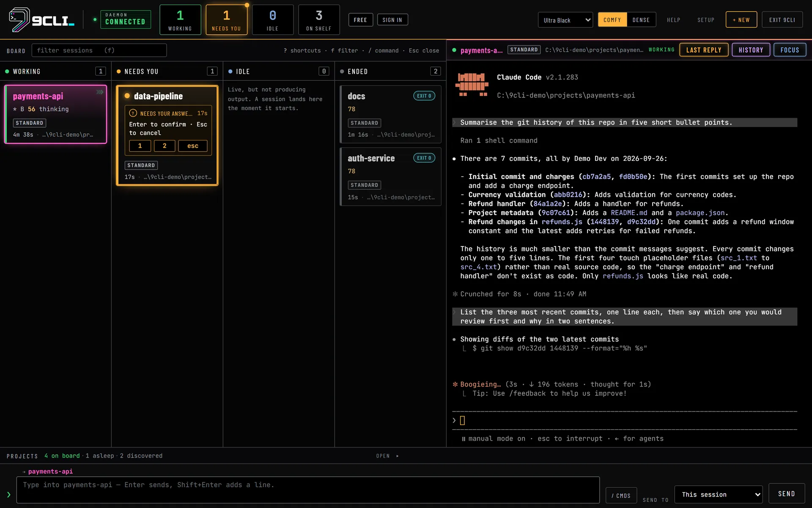The width and height of the screenshot is (812, 508).
Task: Click the Claude Code pixel mascot icon
Action: [x=472, y=85]
